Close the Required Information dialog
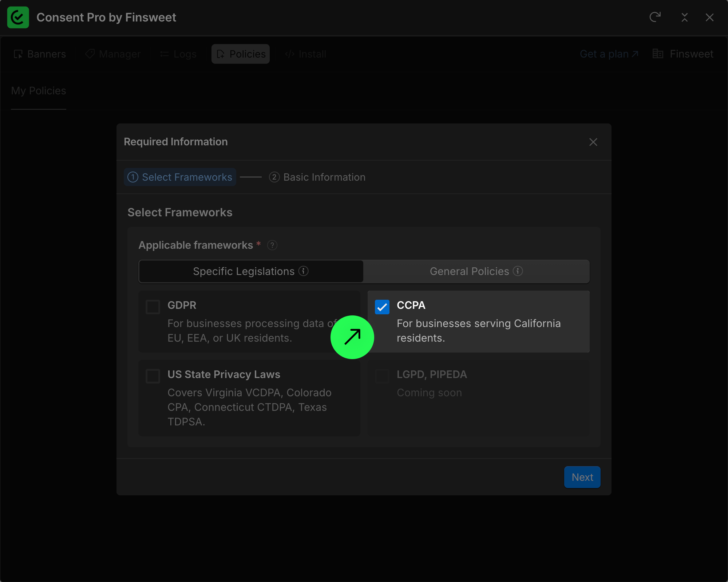This screenshot has width=728, height=582. pyautogui.click(x=593, y=142)
